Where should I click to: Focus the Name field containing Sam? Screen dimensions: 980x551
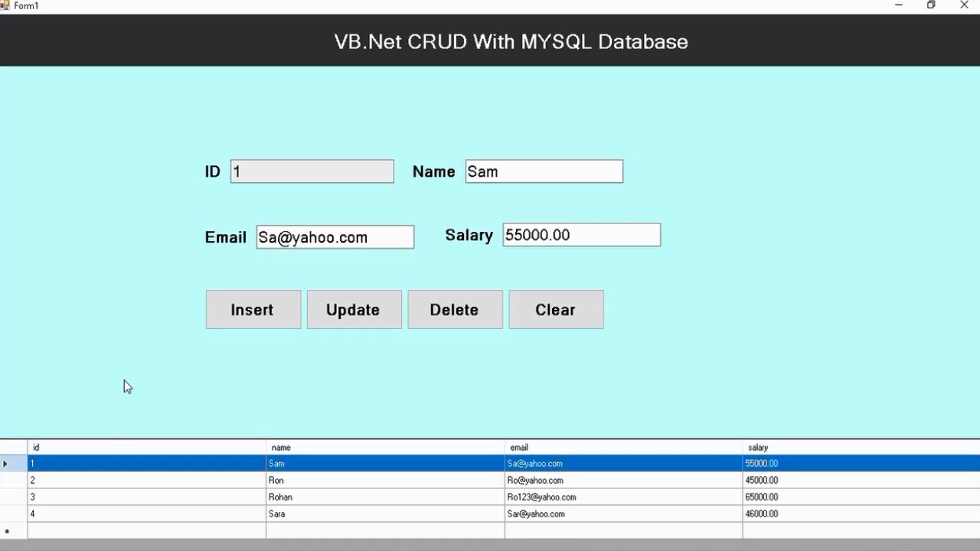tap(544, 171)
